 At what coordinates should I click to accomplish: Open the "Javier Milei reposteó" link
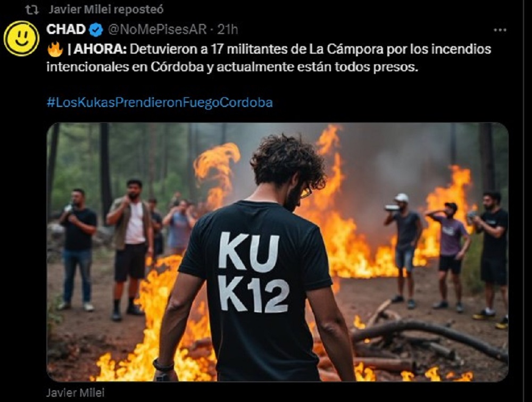(106, 10)
